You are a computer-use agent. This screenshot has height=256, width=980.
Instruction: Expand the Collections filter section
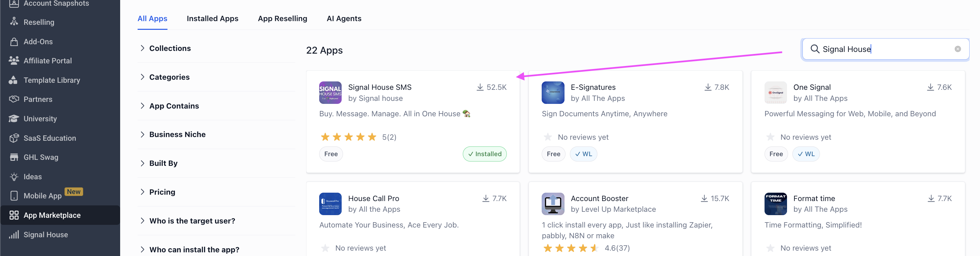170,48
